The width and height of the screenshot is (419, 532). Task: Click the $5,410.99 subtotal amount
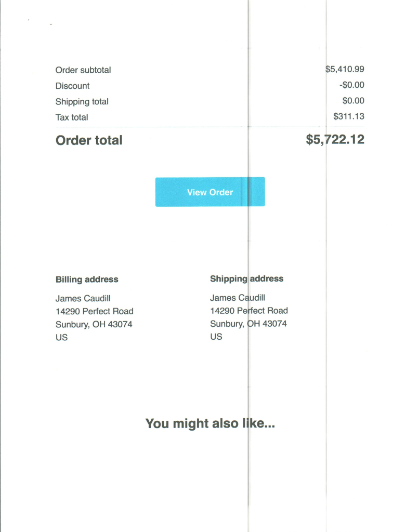click(x=345, y=69)
